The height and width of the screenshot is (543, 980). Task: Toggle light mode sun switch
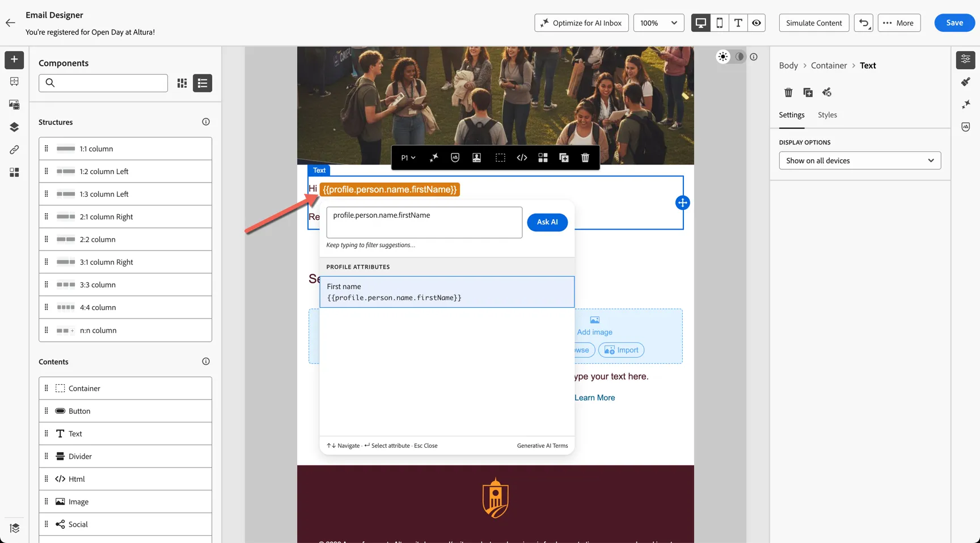(723, 57)
